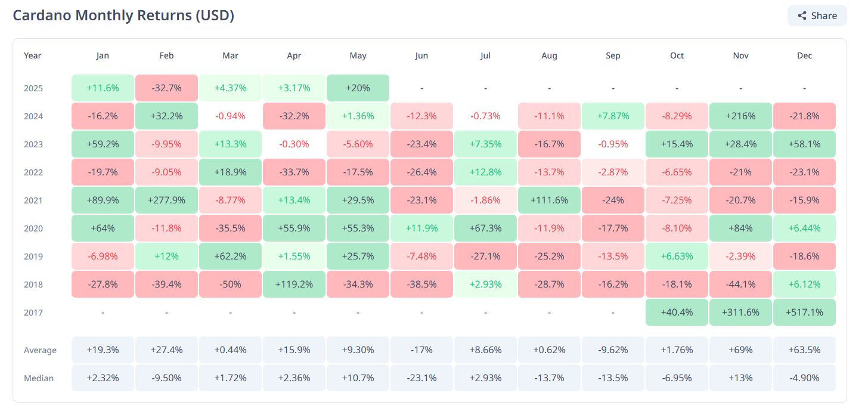
Task: Click the August 2021 +111.6% cell
Action: pyautogui.click(x=549, y=200)
